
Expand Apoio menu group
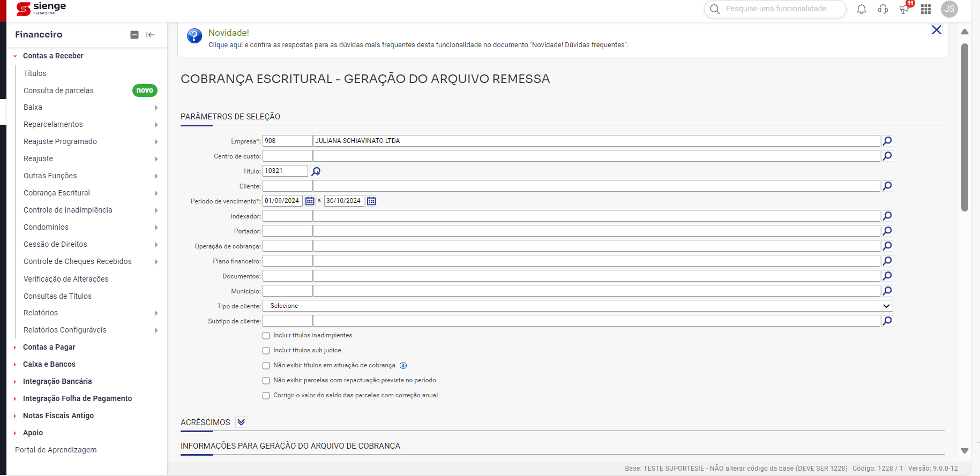pyautogui.click(x=15, y=433)
